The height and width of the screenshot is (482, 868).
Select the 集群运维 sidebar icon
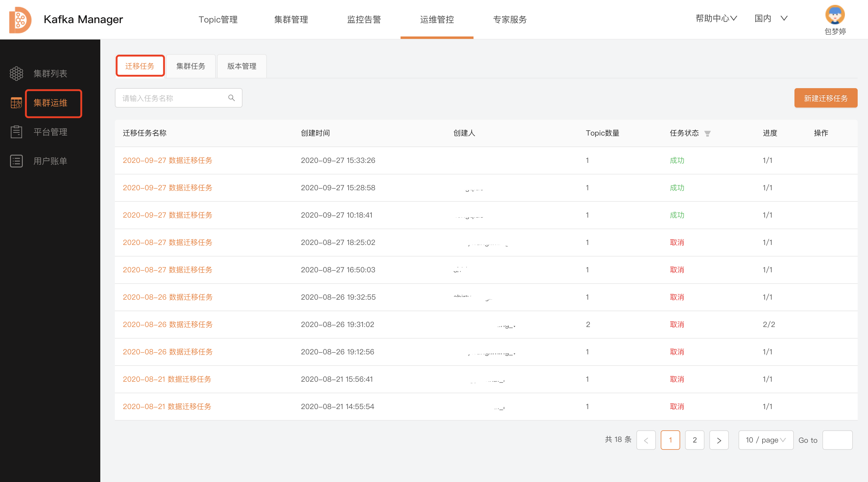pyautogui.click(x=16, y=103)
